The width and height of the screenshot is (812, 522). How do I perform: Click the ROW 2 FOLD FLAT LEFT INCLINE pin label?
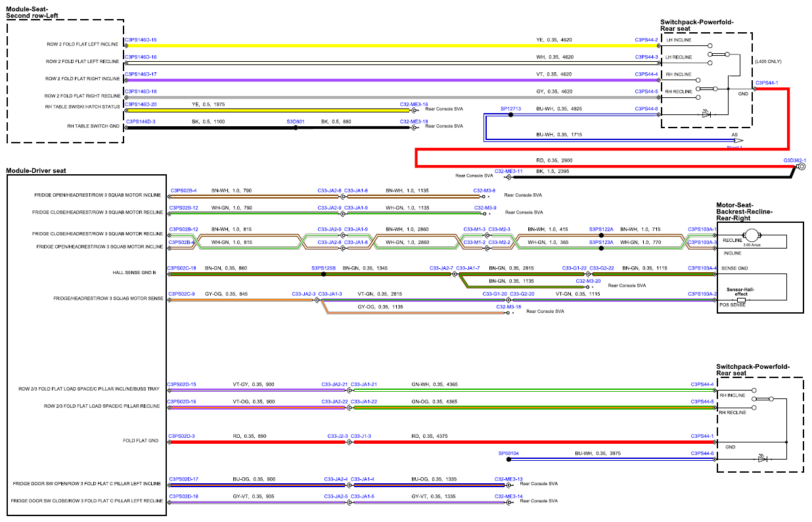[83, 44]
